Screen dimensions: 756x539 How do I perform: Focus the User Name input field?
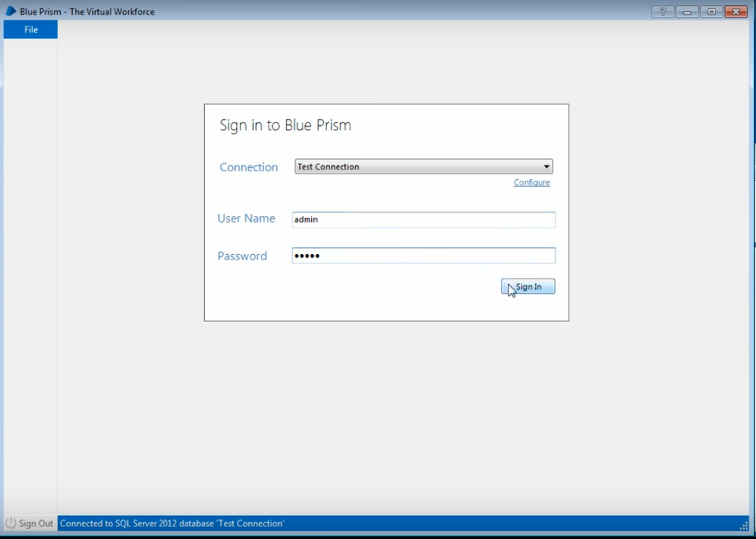424,220
